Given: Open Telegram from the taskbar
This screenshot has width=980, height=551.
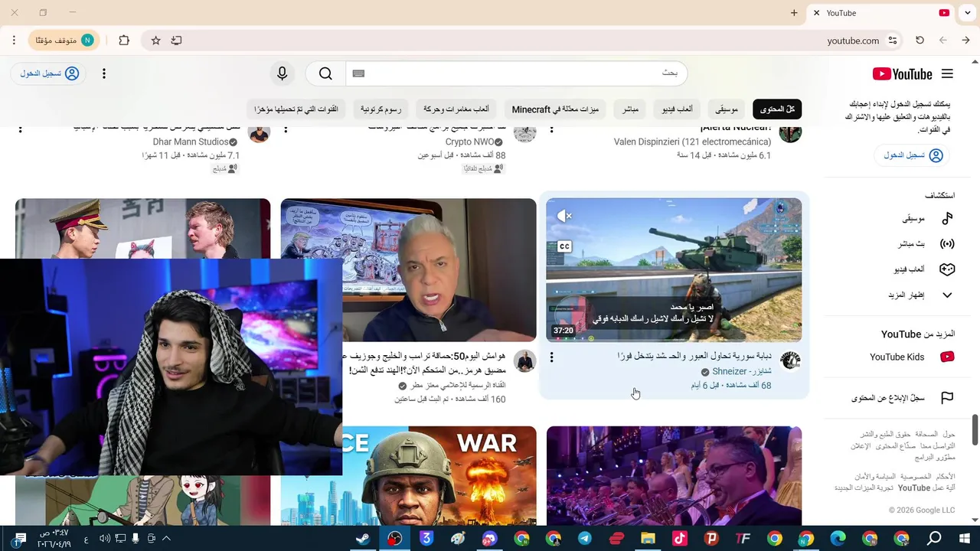Looking at the screenshot, I should point(585,539).
